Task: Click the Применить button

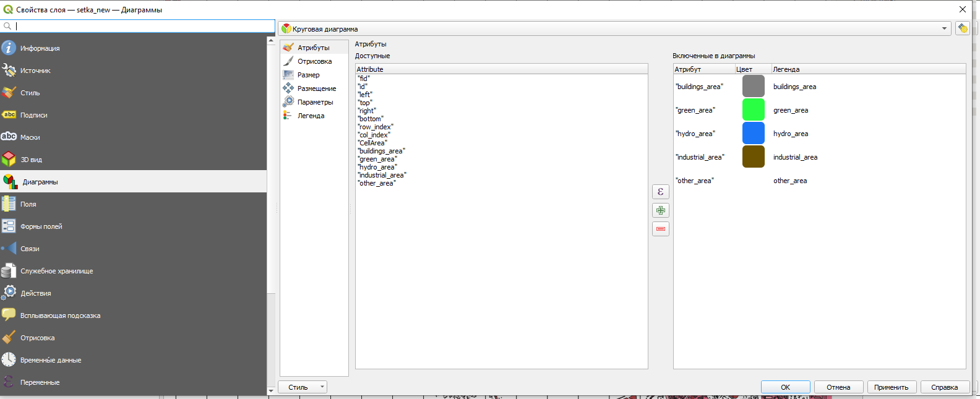Action: 891,387
